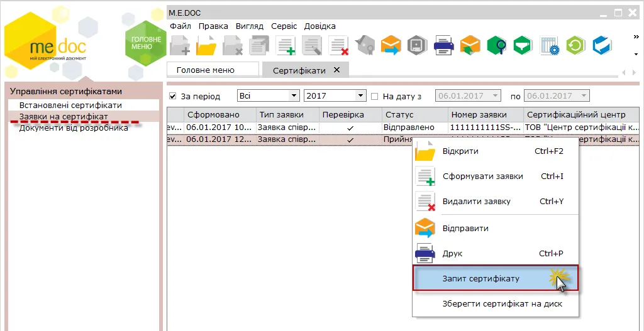644x331 pixels.
Task: Sort by the Перевірка column header
Action: click(x=350, y=114)
